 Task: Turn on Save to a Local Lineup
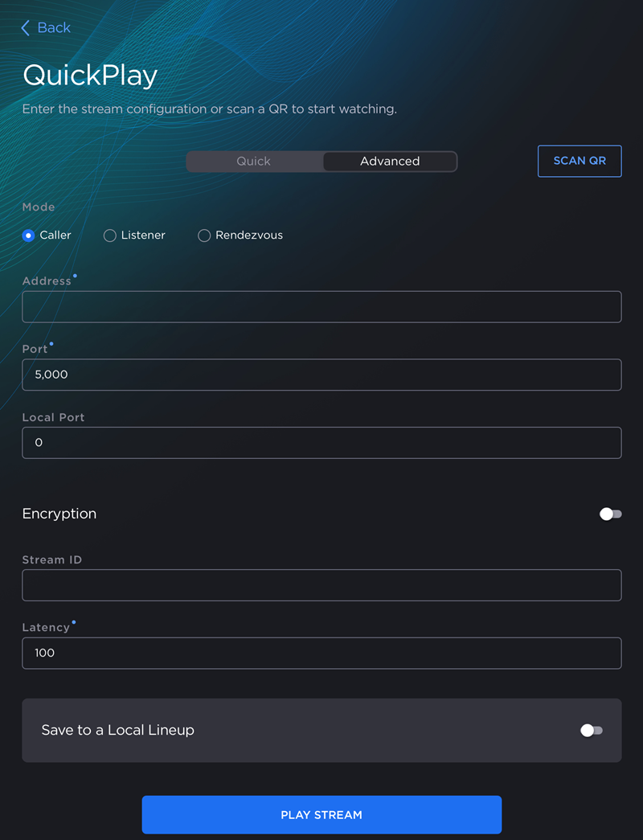[x=592, y=730]
